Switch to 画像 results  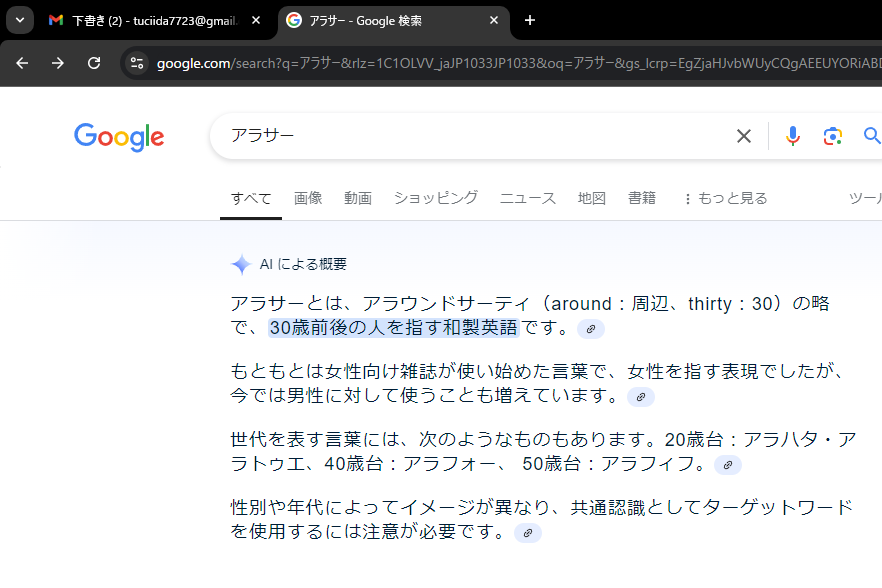pos(308,199)
